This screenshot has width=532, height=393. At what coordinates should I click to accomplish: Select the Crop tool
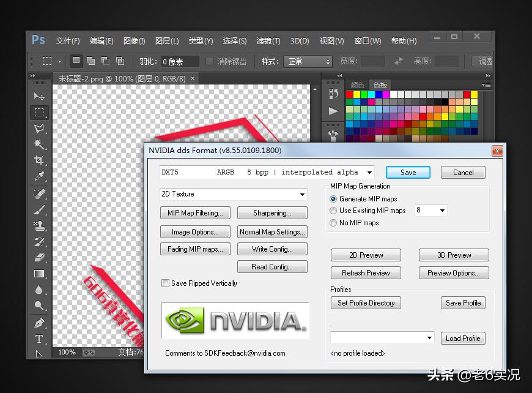click(x=39, y=160)
